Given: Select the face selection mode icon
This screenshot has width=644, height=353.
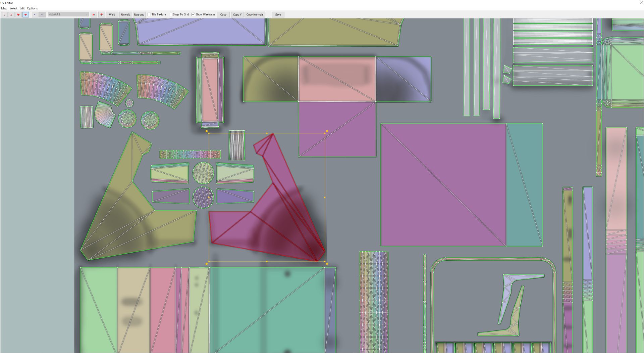Looking at the screenshot, I should [18, 14].
